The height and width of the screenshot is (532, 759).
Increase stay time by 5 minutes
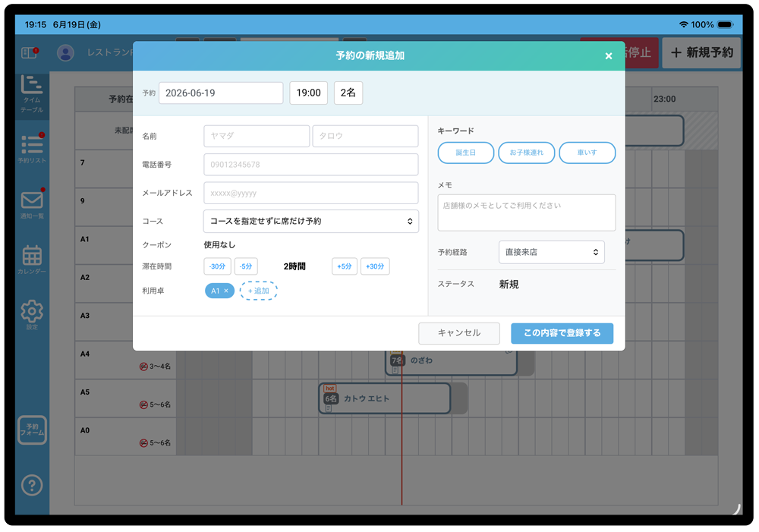[345, 266]
